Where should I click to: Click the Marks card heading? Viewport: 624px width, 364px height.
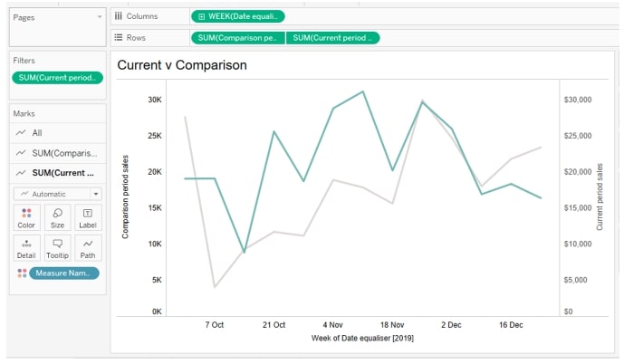click(24, 114)
